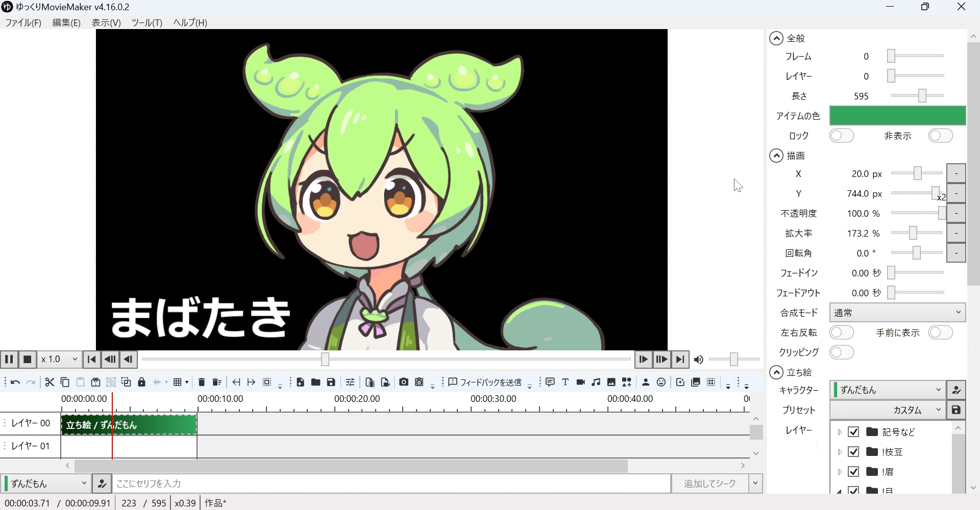Screen dimensions: 980x510
Task: Open the ツール(T) menu
Action: click(147, 23)
